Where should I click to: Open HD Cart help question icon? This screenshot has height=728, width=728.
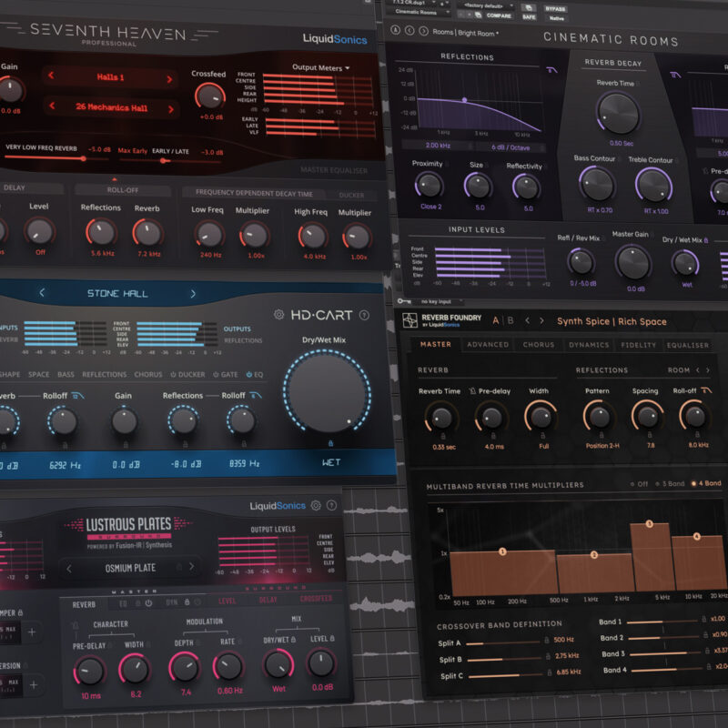coord(365,315)
